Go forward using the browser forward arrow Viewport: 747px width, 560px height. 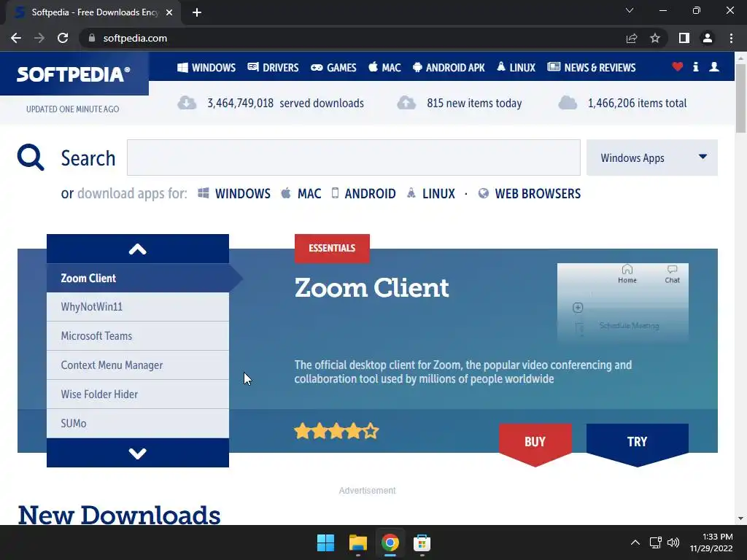[39, 38]
